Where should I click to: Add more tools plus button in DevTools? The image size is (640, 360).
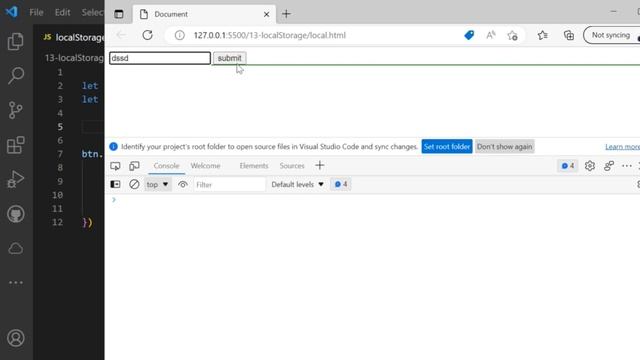pyautogui.click(x=320, y=165)
